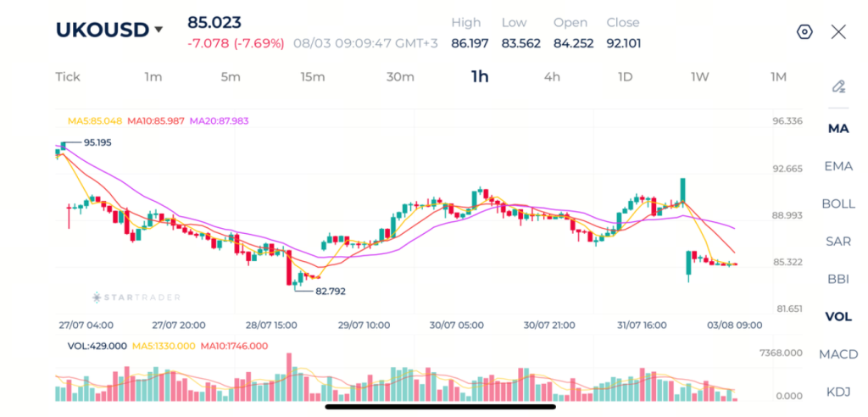The width and height of the screenshot is (868, 417).
Task: Choose the 1D timeframe
Action: pos(625,77)
